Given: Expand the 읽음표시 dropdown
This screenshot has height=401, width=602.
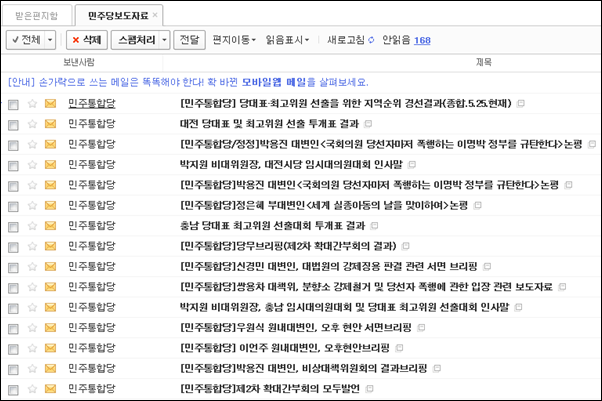Looking at the screenshot, I should (287, 40).
